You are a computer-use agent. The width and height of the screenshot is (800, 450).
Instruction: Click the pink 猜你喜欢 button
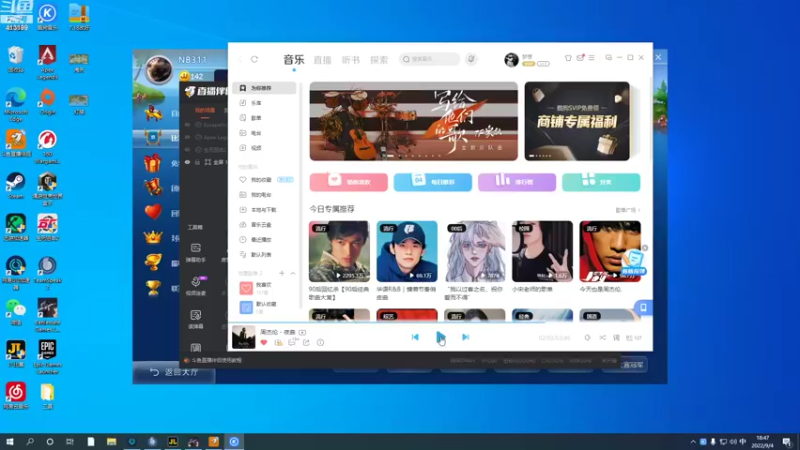[x=348, y=182]
